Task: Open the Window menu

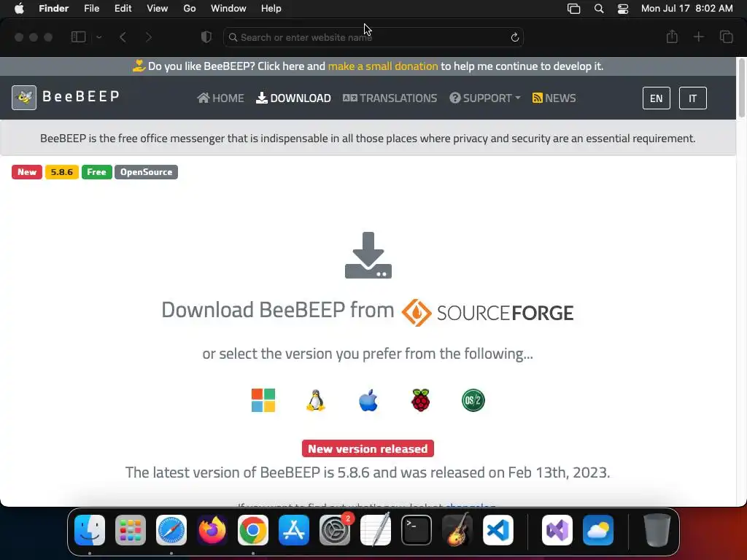Action: pos(228,9)
